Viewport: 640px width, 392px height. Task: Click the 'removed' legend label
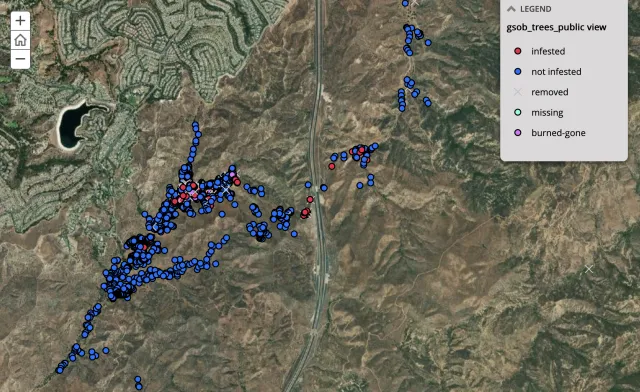pos(549,92)
